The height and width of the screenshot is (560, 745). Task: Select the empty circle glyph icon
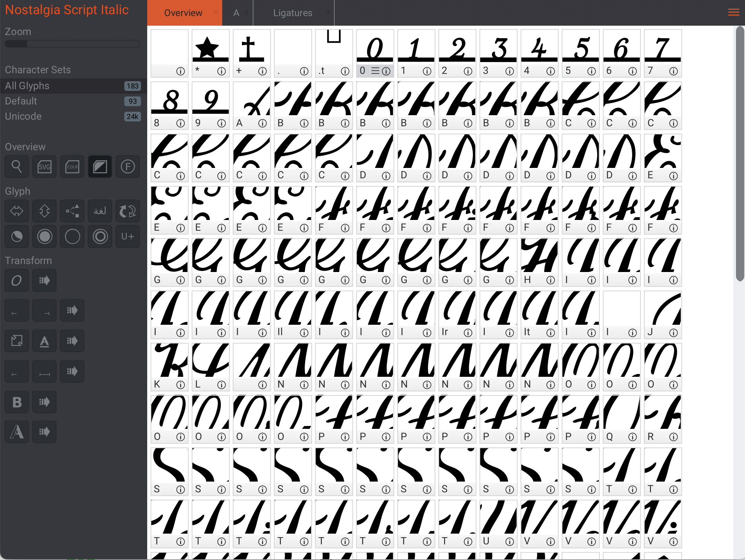click(x=72, y=237)
